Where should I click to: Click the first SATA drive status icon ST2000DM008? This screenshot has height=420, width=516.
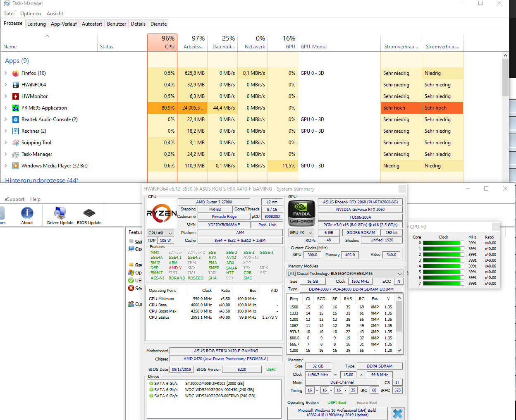tap(151, 383)
